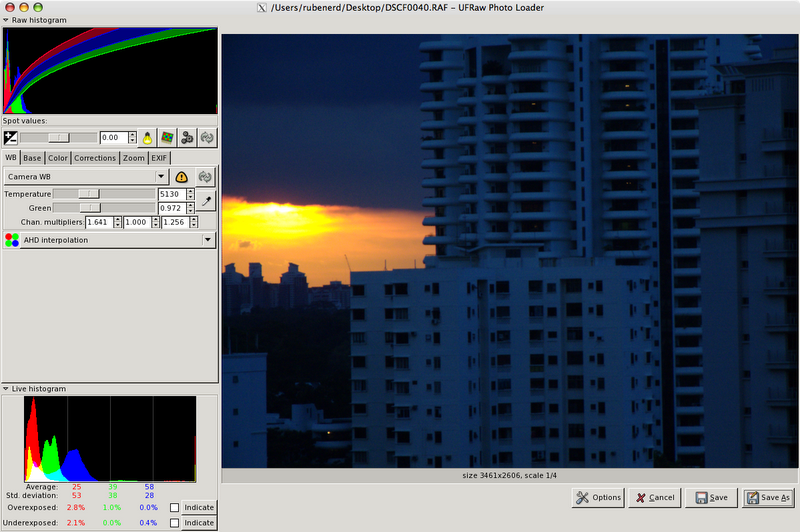The image size is (800, 532).
Task: Click the gears icon in exposure row
Action: (187, 138)
